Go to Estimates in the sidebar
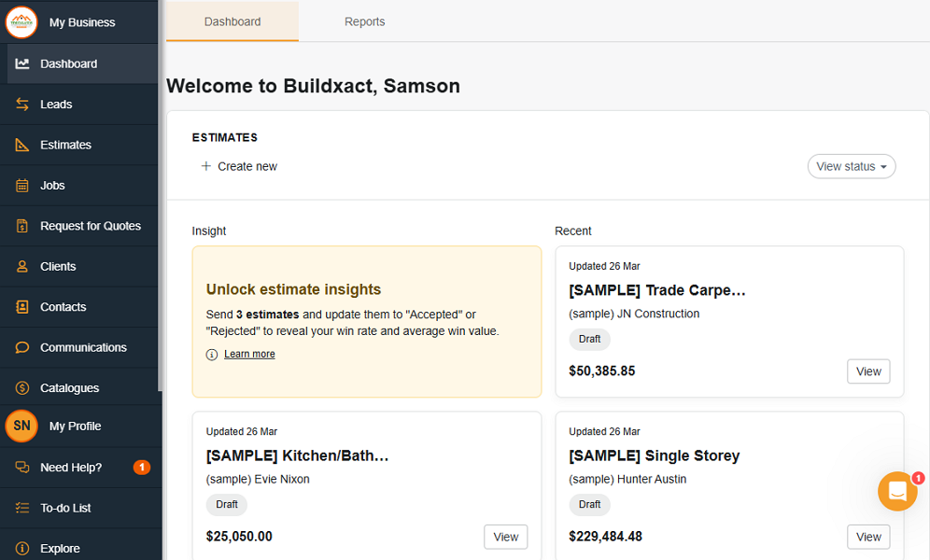The image size is (930, 560). tap(78, 145)
